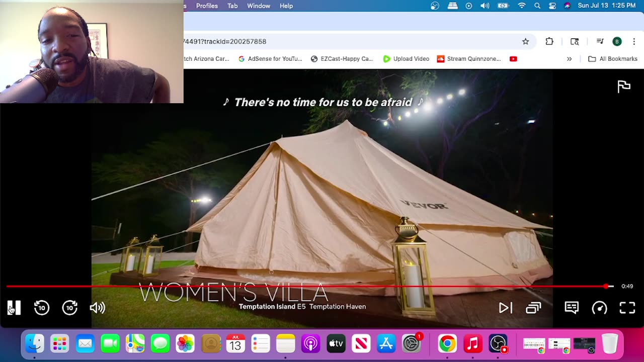Enter fullscreen mode in player
This screenshot has height=362, width=644.
click(627, 308)
